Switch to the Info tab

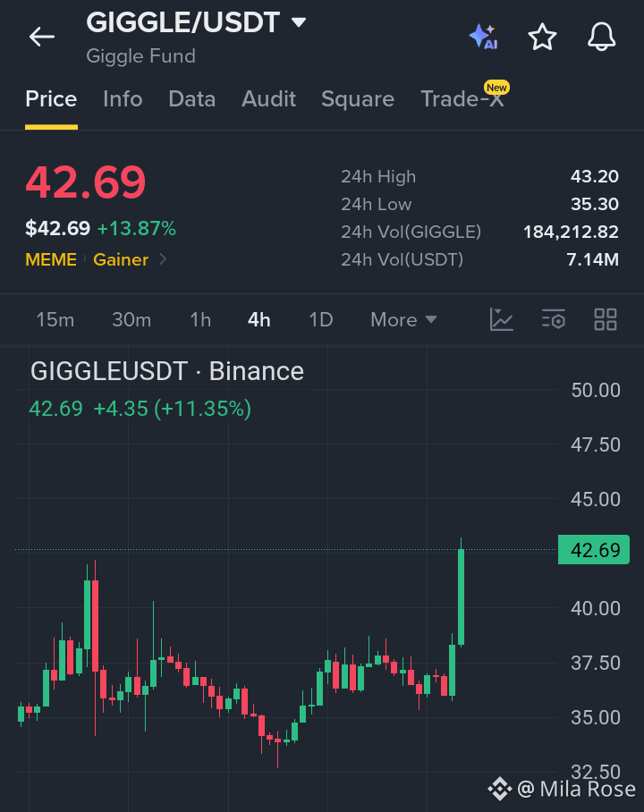pos(123,99)
